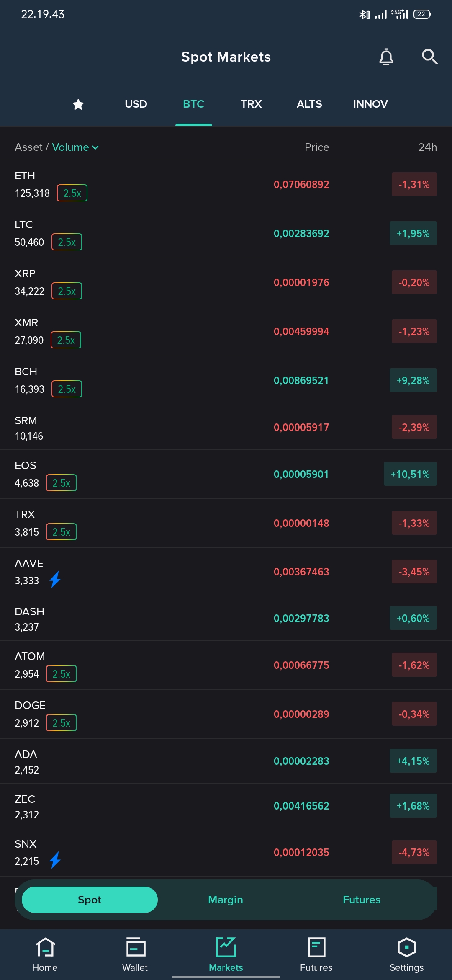
Task: Open the ETH market row
Action: [x=226, y=184]
